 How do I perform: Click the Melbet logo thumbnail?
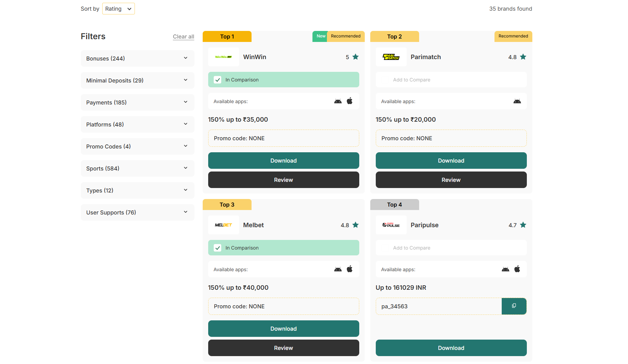(223, 225)
